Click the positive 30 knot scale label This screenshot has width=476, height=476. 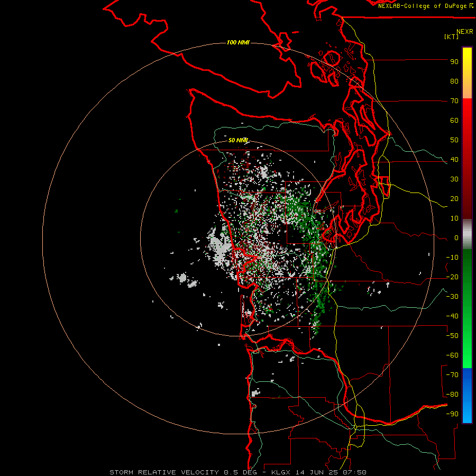pyautogui.click(x=454, y=179)
